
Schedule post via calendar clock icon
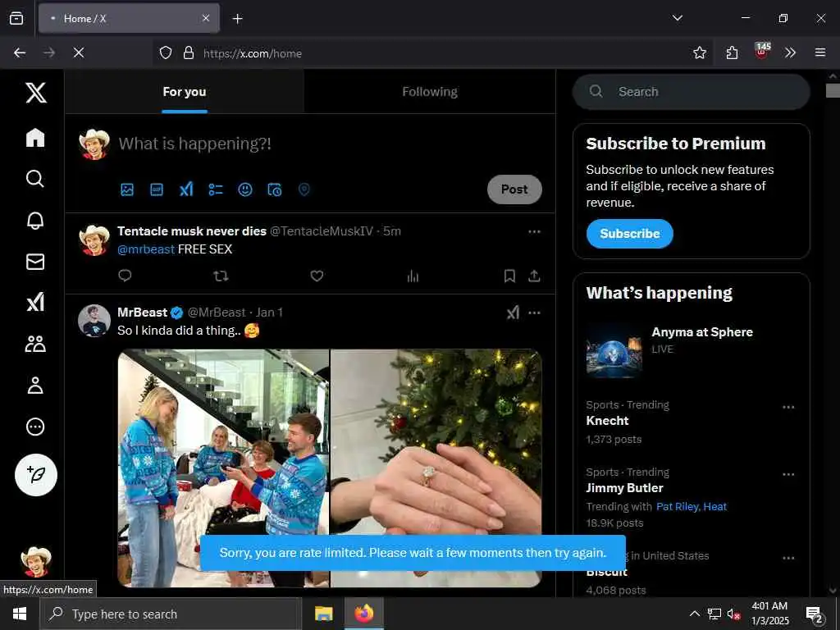tap(274, 189)
